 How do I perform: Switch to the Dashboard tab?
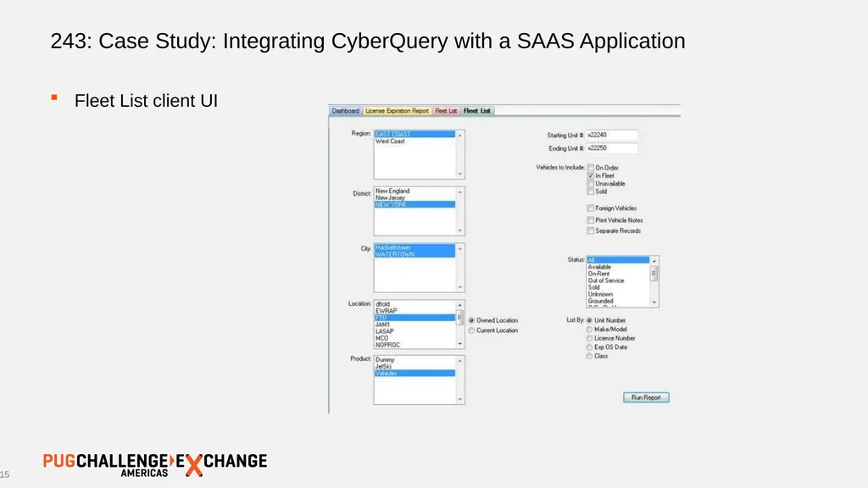click(x=346, y=111)
